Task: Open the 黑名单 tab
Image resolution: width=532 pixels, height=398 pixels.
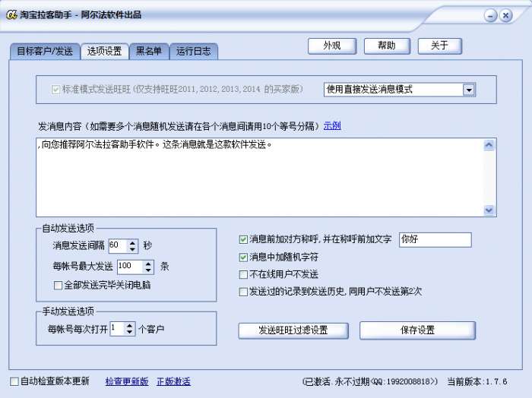Action: coord(149,52)
